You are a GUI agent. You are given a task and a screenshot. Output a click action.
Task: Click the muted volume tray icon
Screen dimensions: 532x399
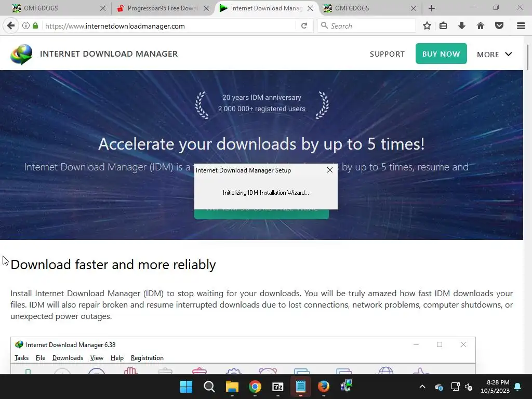[x=469, y=387]
